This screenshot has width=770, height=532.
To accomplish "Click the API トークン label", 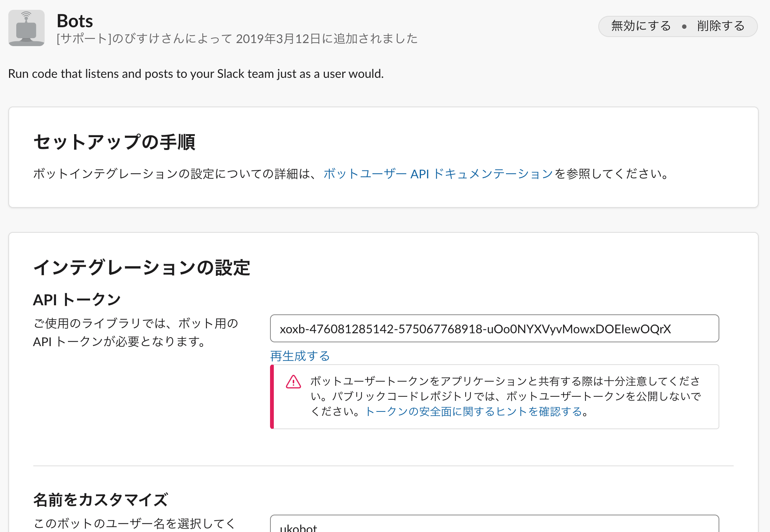I will (x=76, y=299).
